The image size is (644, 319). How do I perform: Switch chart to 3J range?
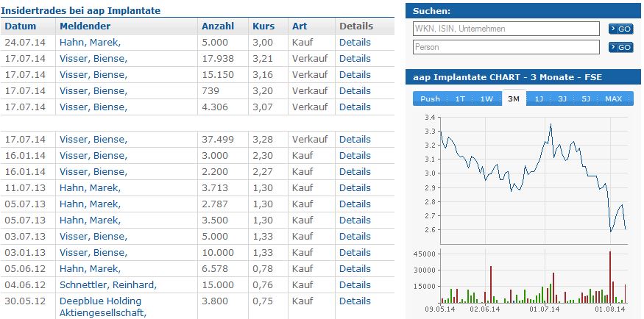[x=562, y=98]
